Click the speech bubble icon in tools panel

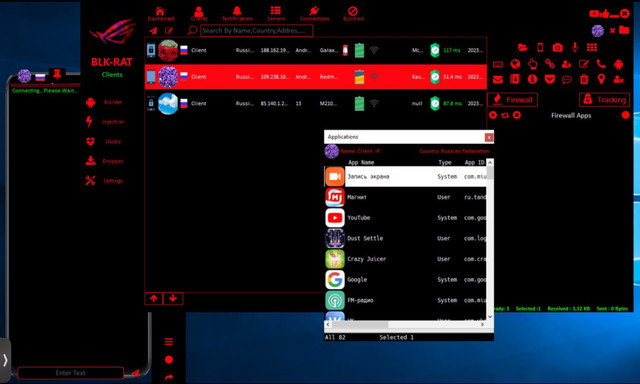567,79
